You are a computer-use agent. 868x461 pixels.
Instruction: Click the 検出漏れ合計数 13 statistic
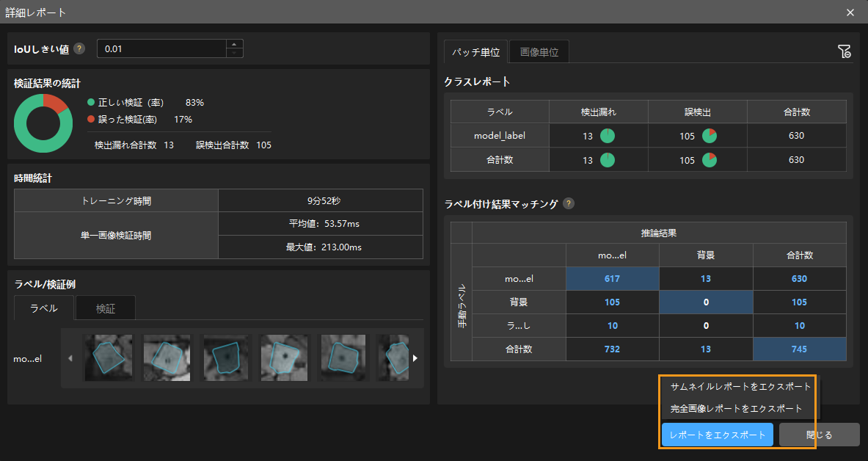134,145
